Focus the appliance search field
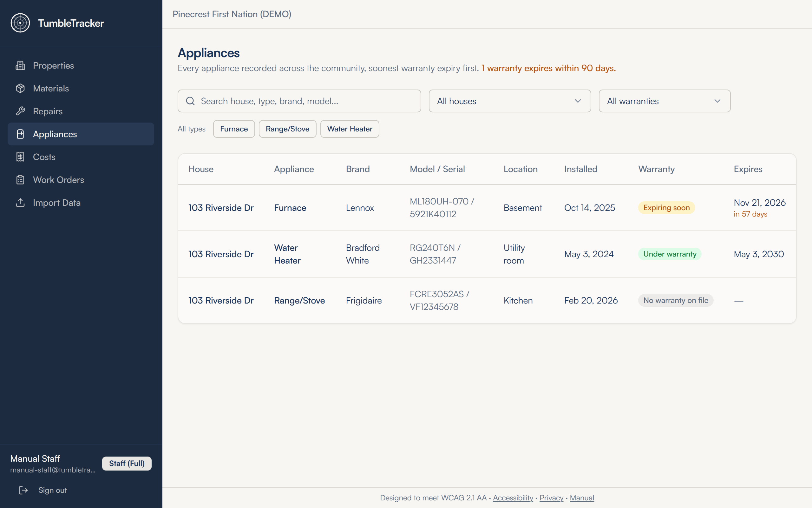 coord(299,101)
